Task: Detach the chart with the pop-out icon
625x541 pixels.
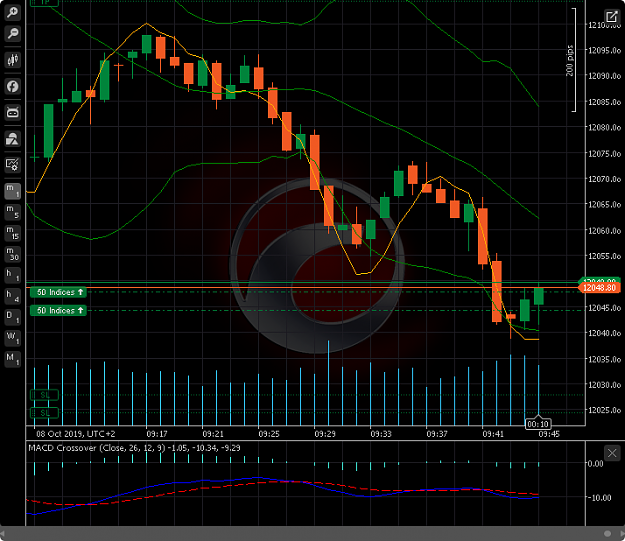Action: coord(611,17)
